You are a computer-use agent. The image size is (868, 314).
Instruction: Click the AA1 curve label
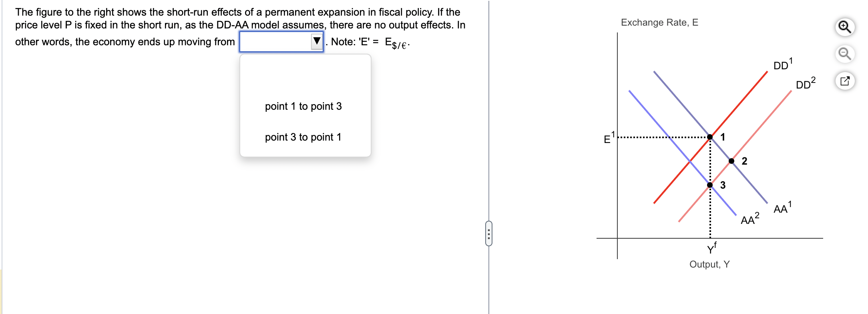781,208
